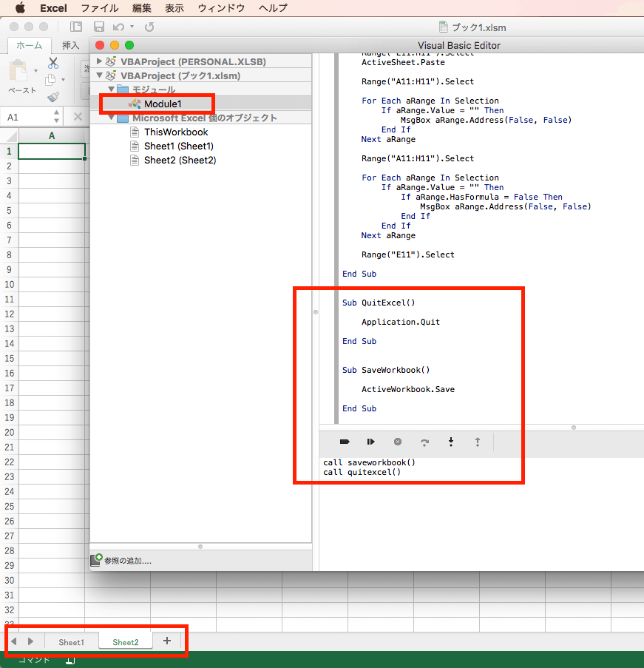Click the Run/Continue play button

click(x=370, y=442)
